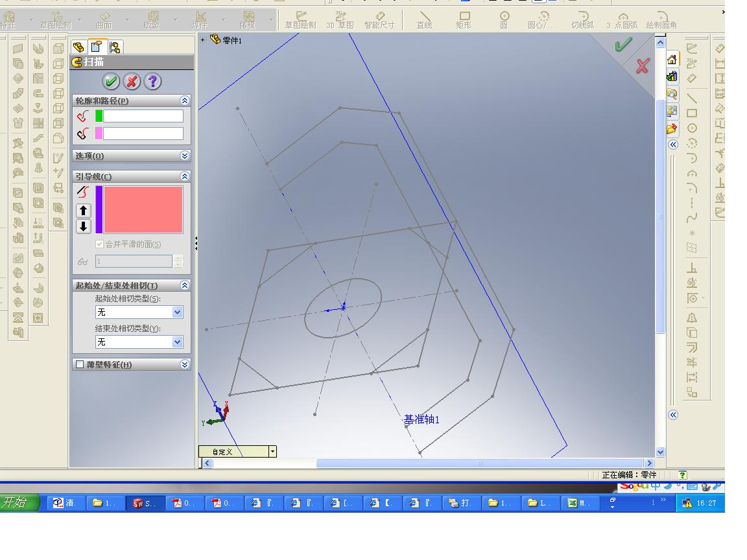The width and height of the screenshot is (747, 560).
Task: Expand the 选项(O) section
Action: [x=185, y=156]
